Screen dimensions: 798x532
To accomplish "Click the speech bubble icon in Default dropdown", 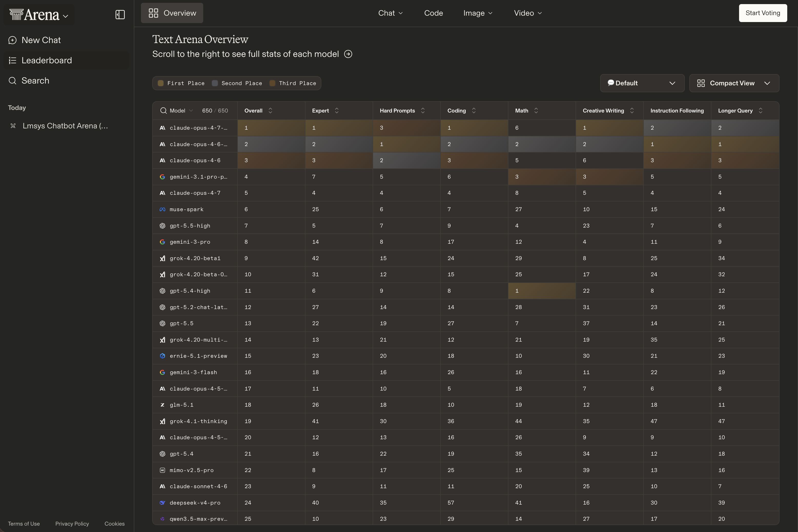I will click(611, 83).
